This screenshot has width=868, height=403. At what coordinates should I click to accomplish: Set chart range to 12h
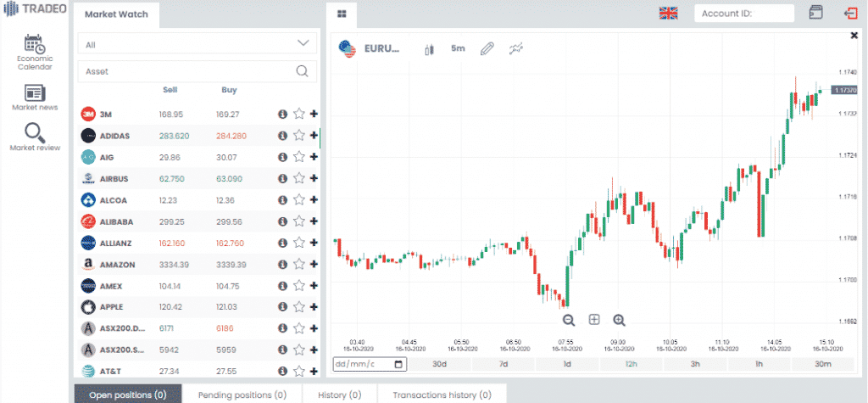pyautogui.click(x=631, y=364)
